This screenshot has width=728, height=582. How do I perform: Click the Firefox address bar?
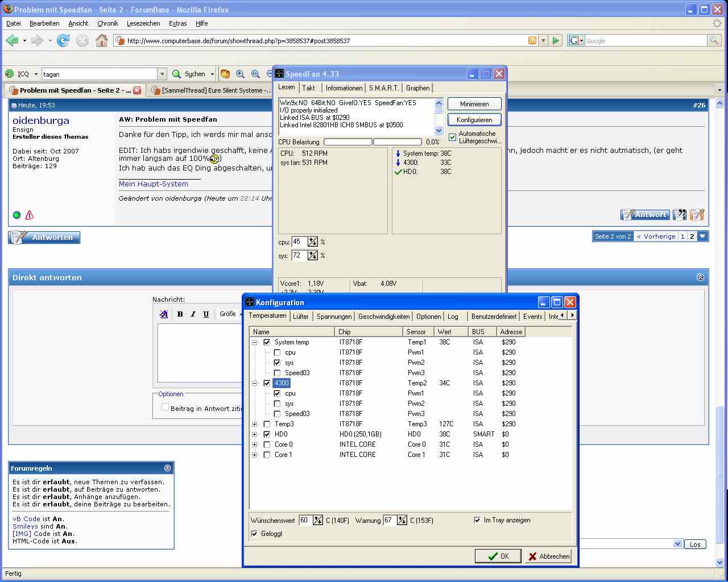click(x=324, y=40)
